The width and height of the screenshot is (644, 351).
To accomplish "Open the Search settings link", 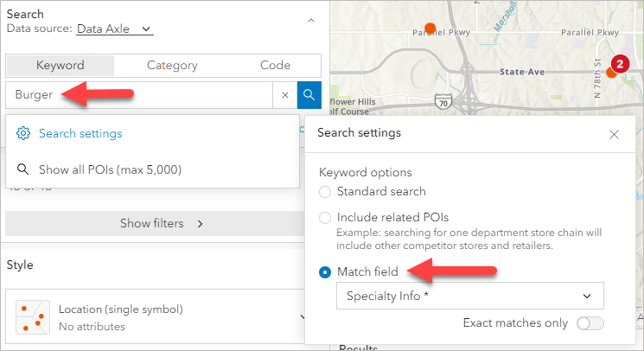I will [80, 133].
